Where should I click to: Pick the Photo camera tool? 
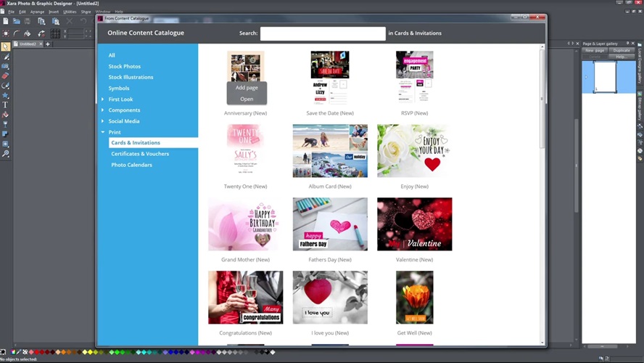(x=6, y=67)
